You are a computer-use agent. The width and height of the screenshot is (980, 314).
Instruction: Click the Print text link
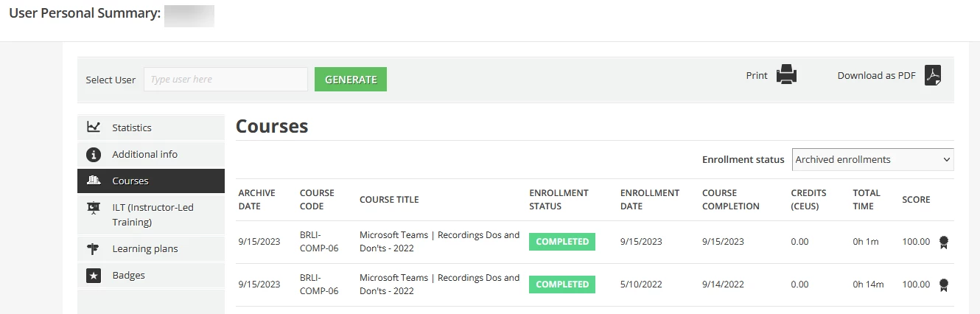click(757, 75)
